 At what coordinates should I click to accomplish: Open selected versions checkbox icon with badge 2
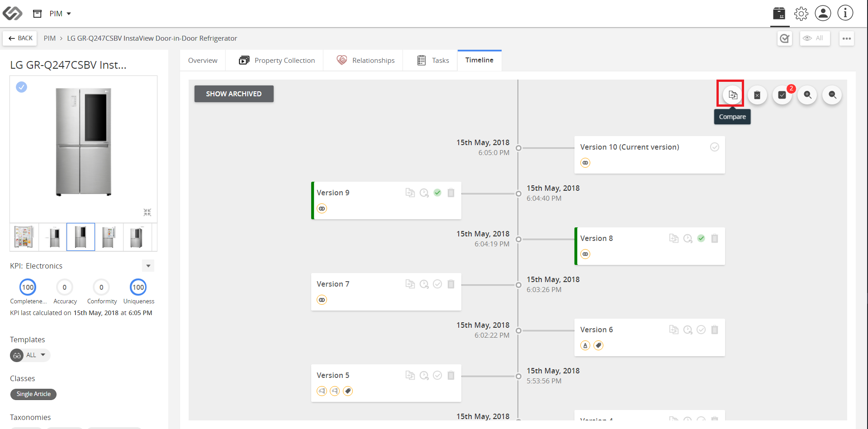point(782,95)
